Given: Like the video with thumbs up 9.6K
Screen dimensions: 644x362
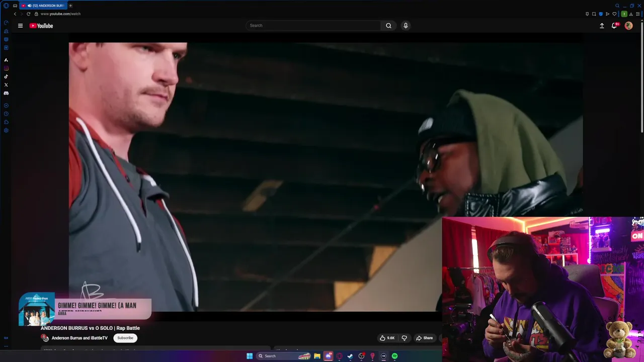Looking at the screenshot, I should (x=387, y=338).
